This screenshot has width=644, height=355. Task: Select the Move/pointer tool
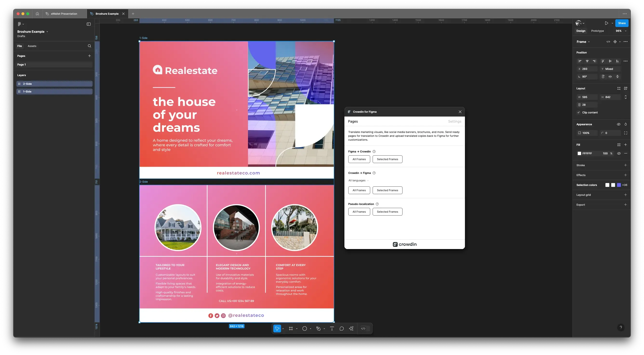[x=277, y=328]
